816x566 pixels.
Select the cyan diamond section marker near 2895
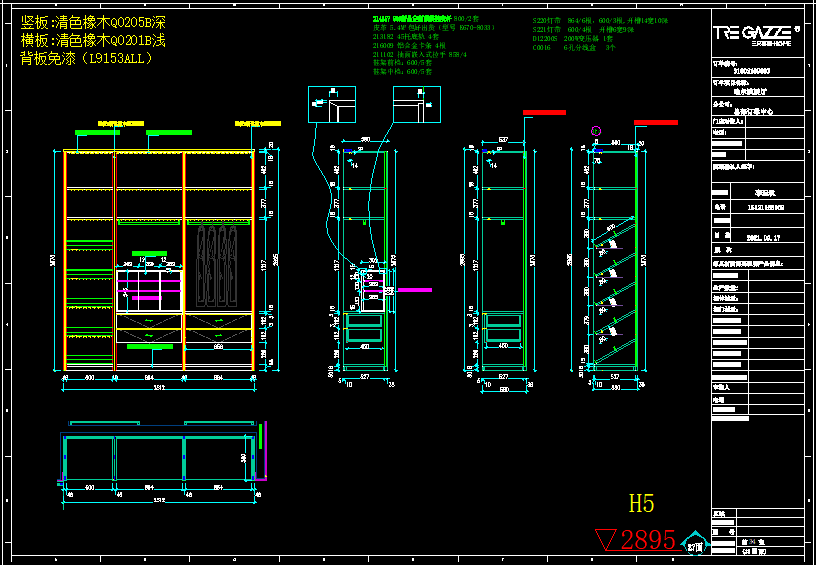pos(695,545)
